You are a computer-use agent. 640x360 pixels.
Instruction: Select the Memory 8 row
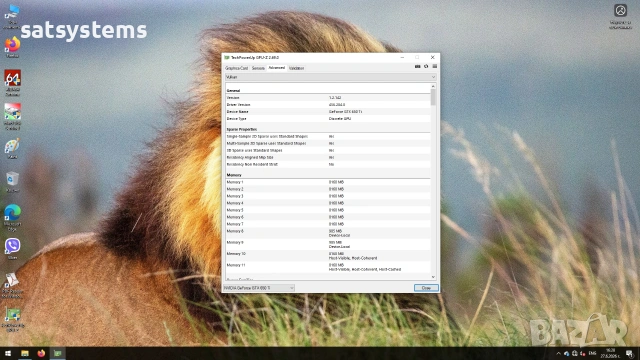point(328,233)
